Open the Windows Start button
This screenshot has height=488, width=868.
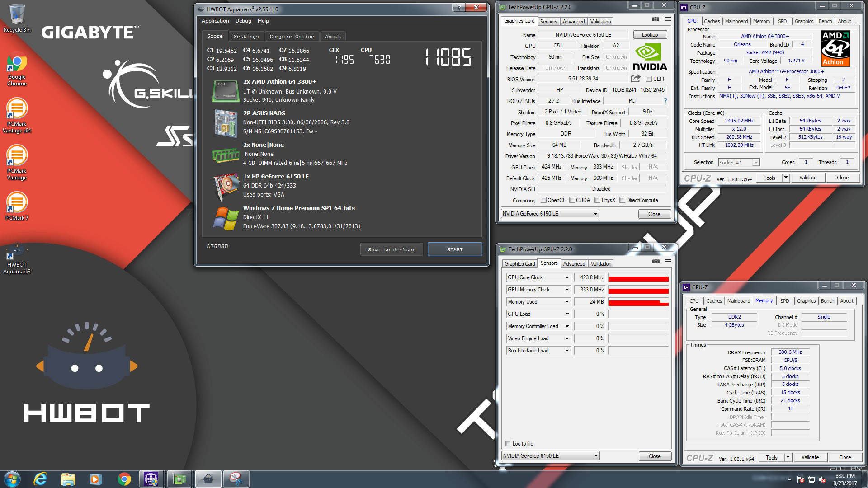[x=12, y=479]
